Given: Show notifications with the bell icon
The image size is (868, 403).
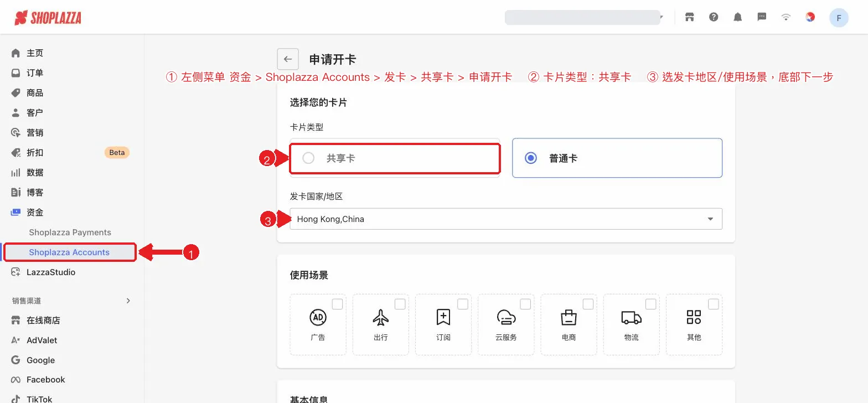Looking at the screenshot, I should pyautogui.click(x=738, y=17).
